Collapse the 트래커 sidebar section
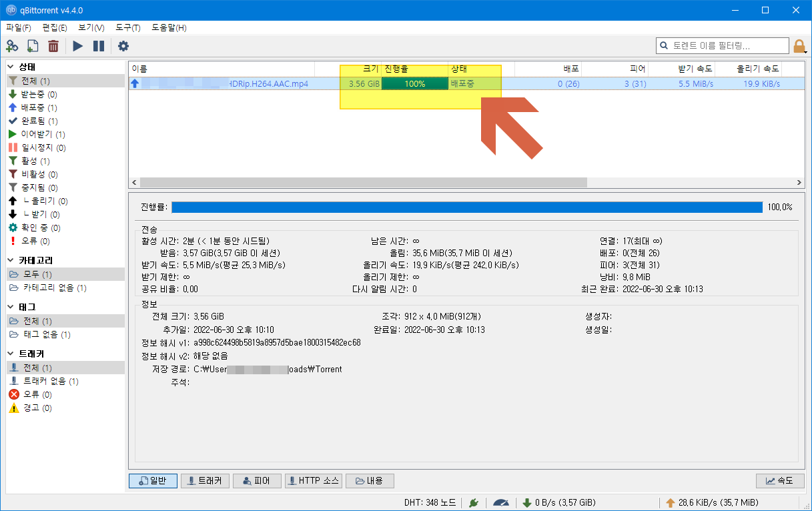The width and height of the screenshot is (812, 511). tap(11, 354)
